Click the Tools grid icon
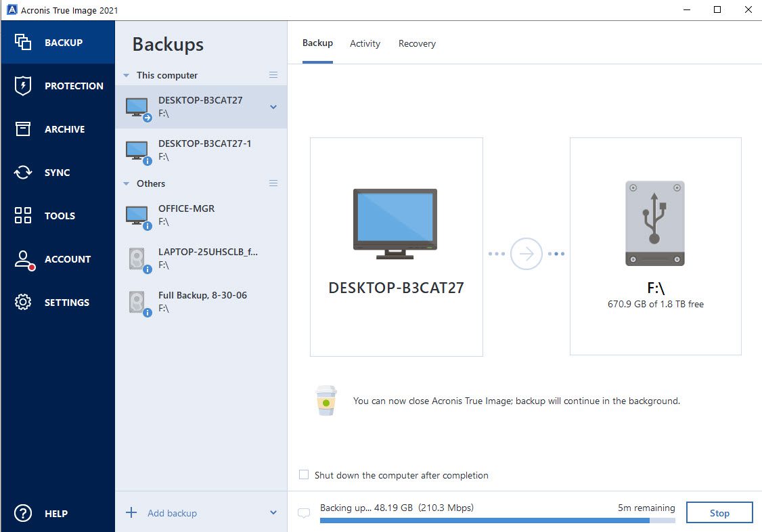 tap(23, 215)
